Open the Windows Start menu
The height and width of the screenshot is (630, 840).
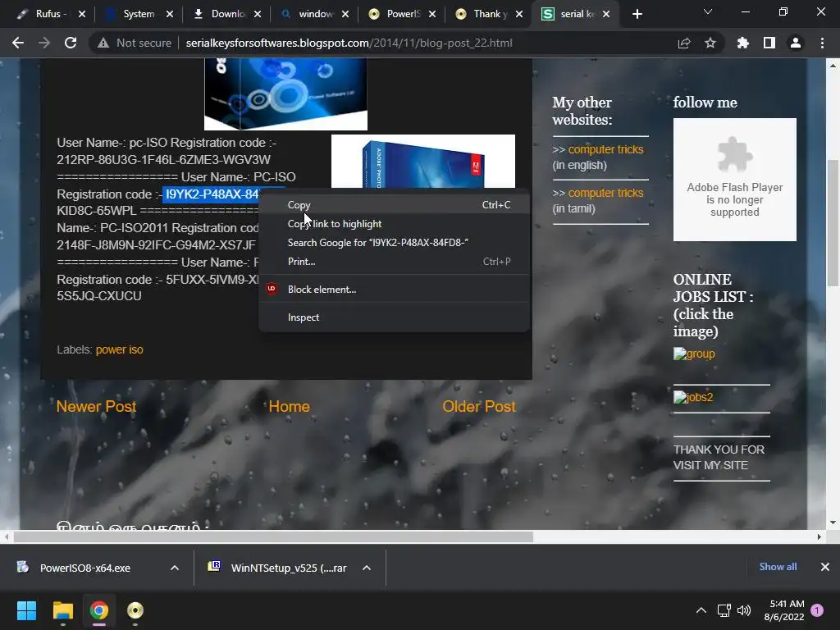pyautogui.click(x=26, y=610)
